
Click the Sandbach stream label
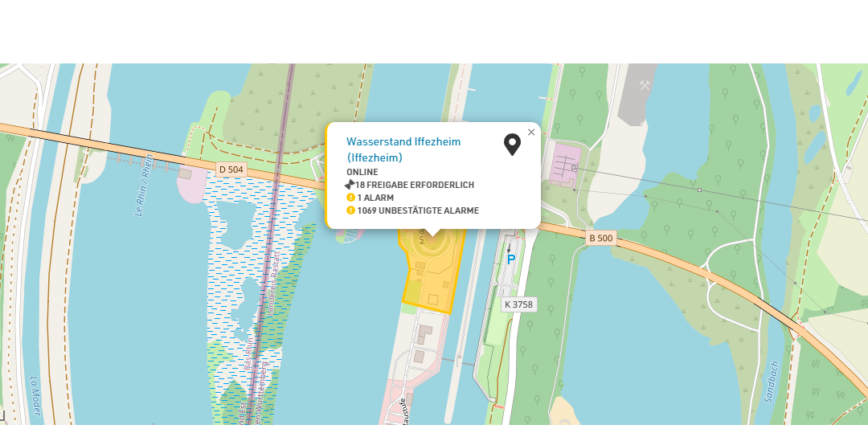coord(774,381)
